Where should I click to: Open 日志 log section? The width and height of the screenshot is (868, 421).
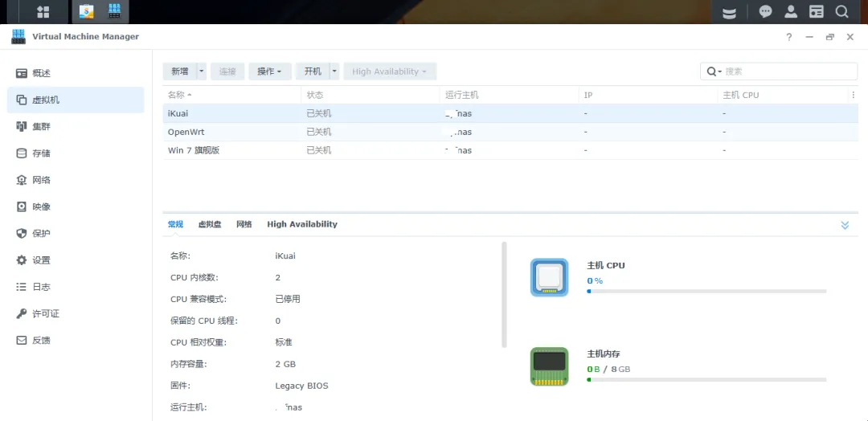coord(76,287)
